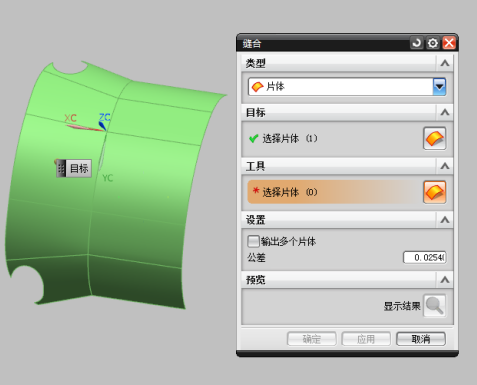The width and height of the screenshot is (477, 385).
Task: Collapse the 工具 section
Action: tap(445, 166)
